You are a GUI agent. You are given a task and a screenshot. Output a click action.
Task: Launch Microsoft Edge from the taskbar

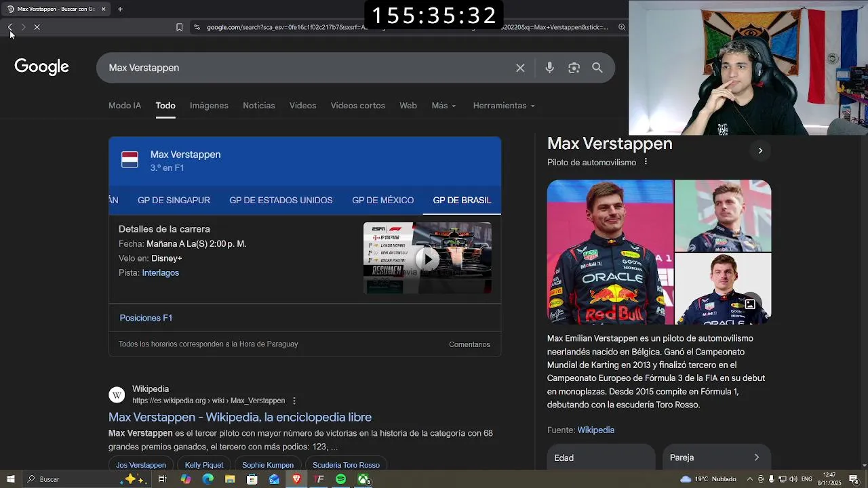tap(208, 479)
